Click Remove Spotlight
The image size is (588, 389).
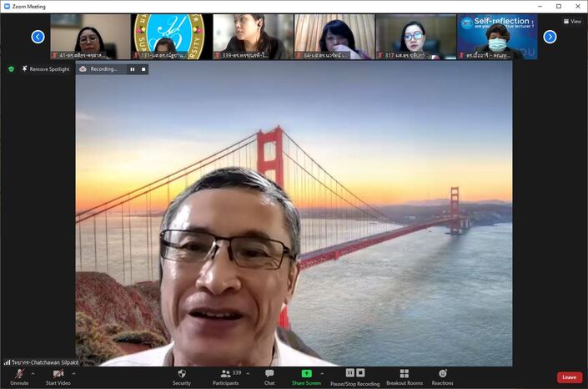45,69
